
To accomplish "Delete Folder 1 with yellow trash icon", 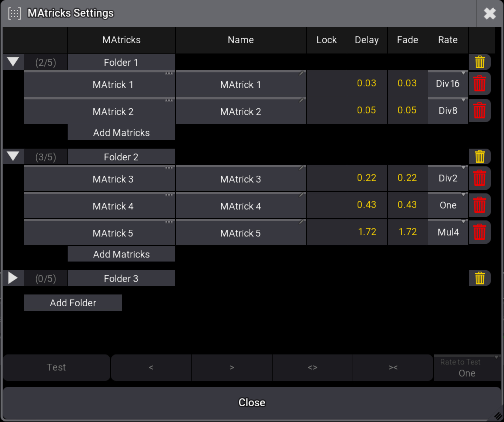I will pos(480,62).
